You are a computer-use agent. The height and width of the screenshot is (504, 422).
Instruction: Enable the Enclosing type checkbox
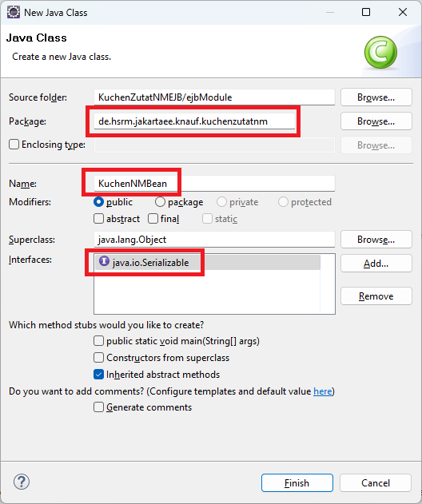(x=14, y=145)
